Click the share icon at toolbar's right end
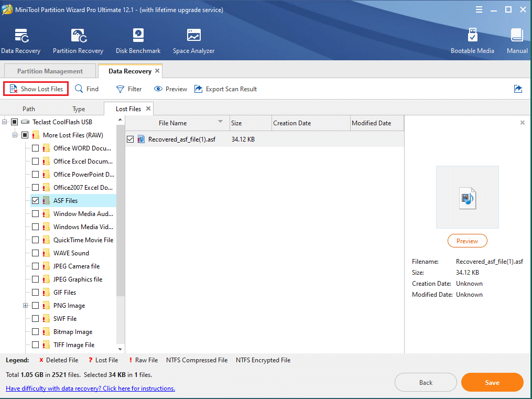This screenshot has height=399, width=532. [518, 89]
